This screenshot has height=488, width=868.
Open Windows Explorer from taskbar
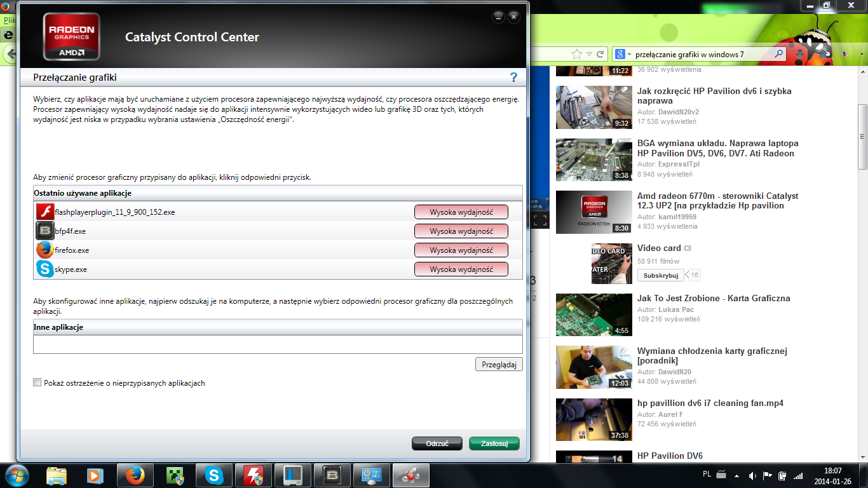coord(57,475)
